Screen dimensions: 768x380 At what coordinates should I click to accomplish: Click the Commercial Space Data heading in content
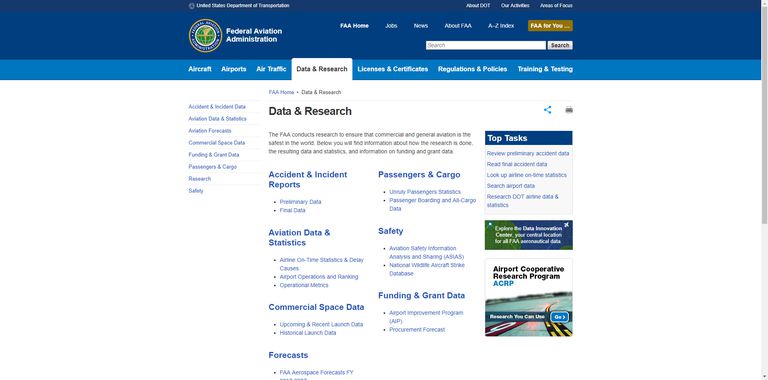click(x=316, y=307)
